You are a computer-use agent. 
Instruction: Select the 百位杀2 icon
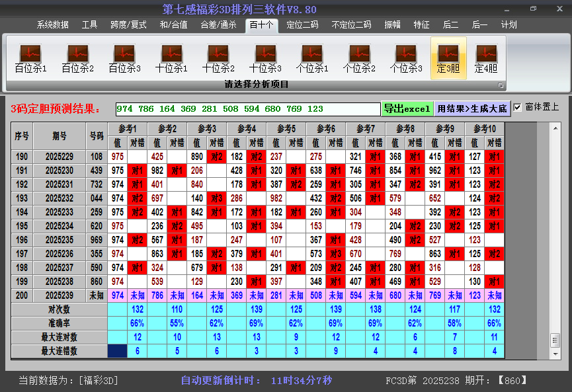[77, 58]
